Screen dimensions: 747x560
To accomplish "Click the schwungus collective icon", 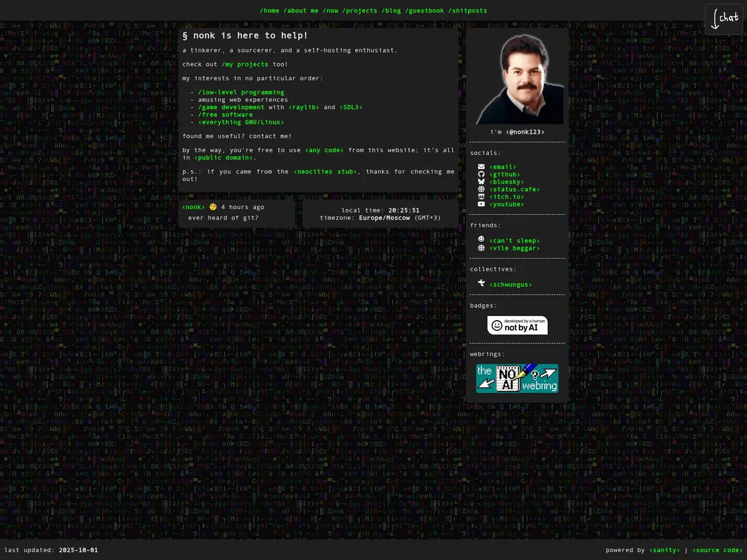I will click(481, 283).
